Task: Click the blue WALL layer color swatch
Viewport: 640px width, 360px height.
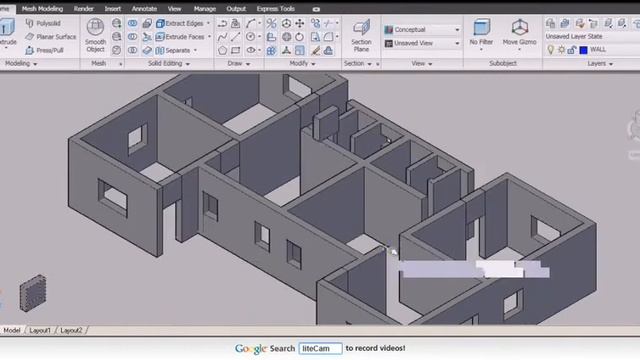Action: 583,50
